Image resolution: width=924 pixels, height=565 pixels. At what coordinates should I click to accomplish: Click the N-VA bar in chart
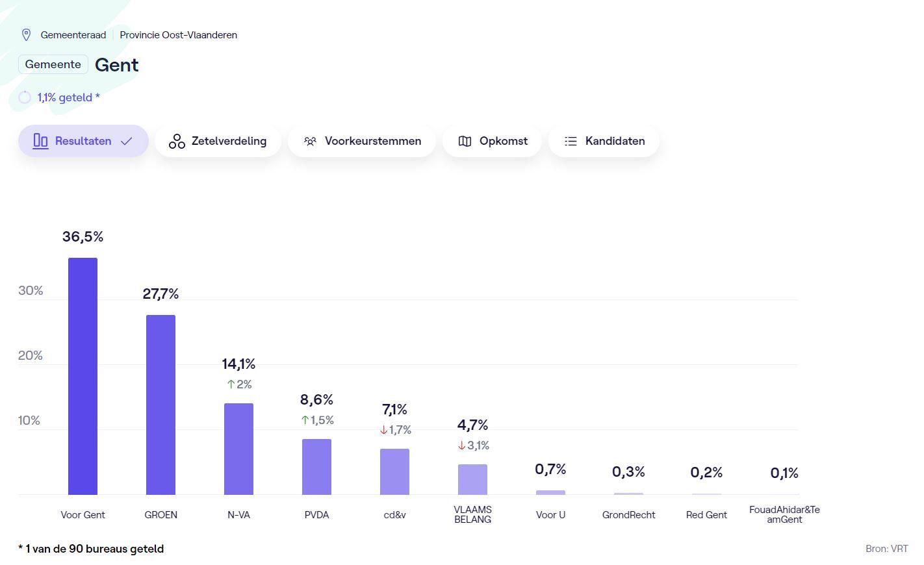pyautogui.click(x=238, y=449)
